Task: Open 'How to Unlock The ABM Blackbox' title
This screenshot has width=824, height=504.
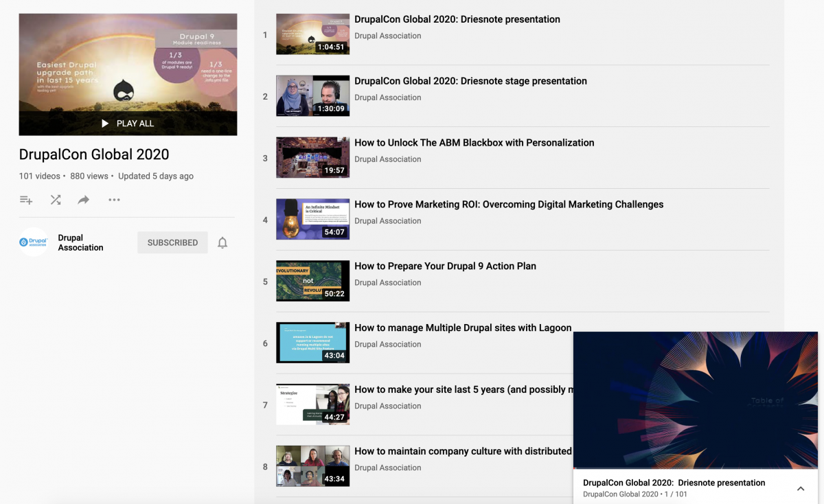Action: 474,143
